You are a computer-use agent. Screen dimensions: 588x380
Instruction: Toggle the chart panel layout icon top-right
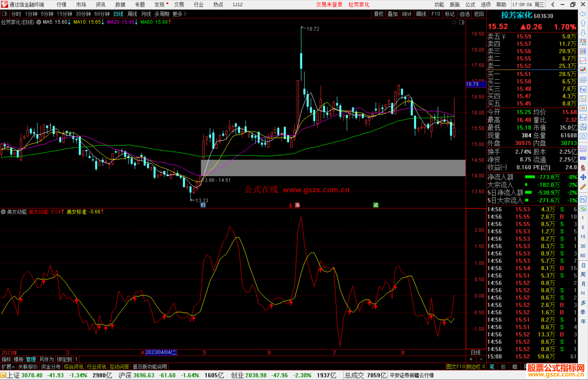coord(462,22)
